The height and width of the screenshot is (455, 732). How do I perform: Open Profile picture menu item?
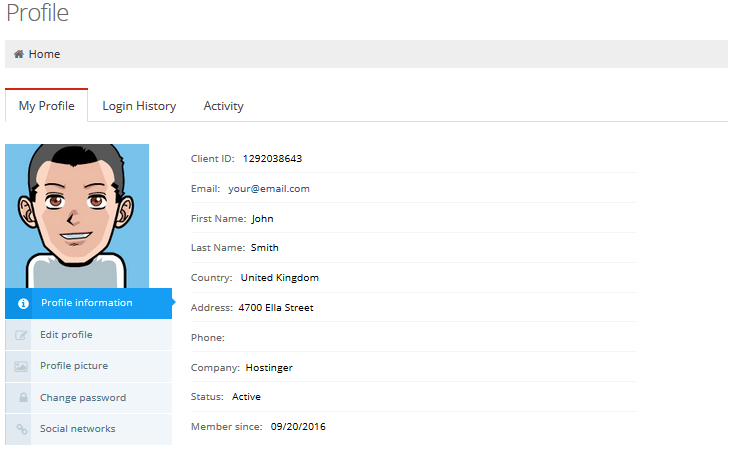click(89, 366)
